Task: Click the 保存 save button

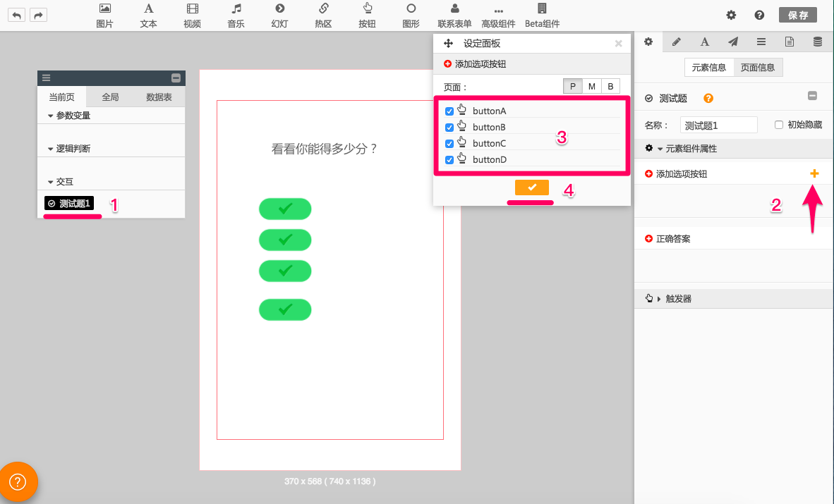Action: pos(797,15)
